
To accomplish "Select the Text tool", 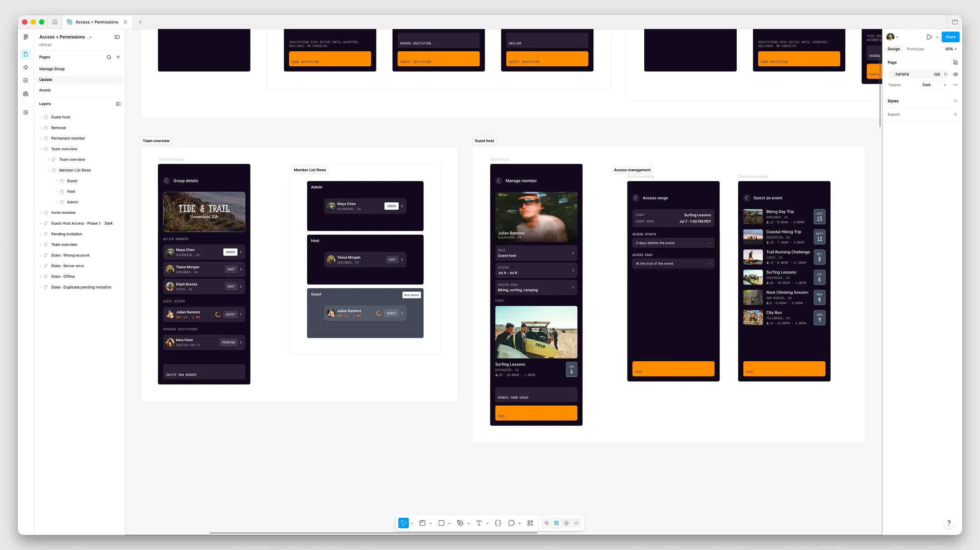I will pos(479,523).
